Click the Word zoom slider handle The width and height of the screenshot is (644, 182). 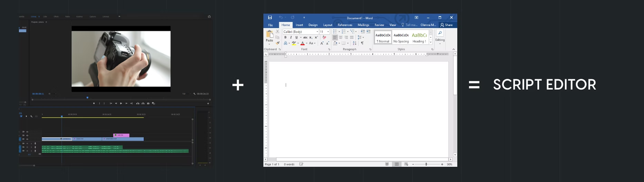pos(426,164)
